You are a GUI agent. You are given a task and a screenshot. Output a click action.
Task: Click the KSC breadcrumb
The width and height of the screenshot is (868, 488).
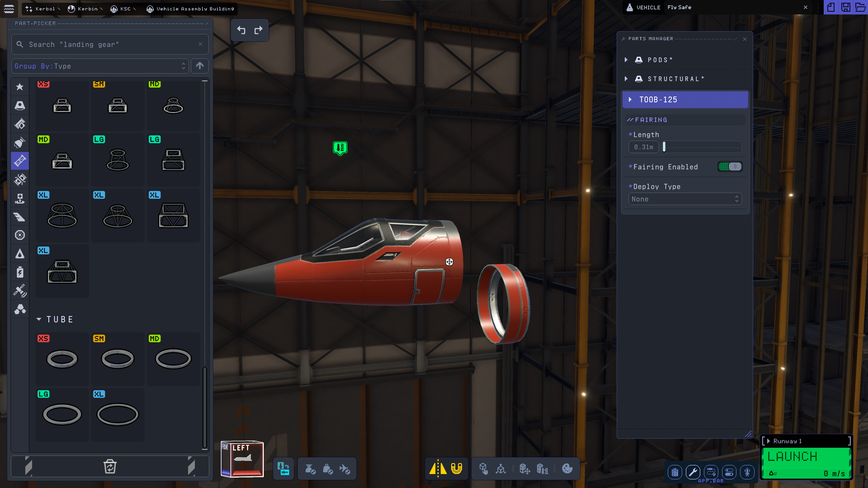tap(123, 9)
